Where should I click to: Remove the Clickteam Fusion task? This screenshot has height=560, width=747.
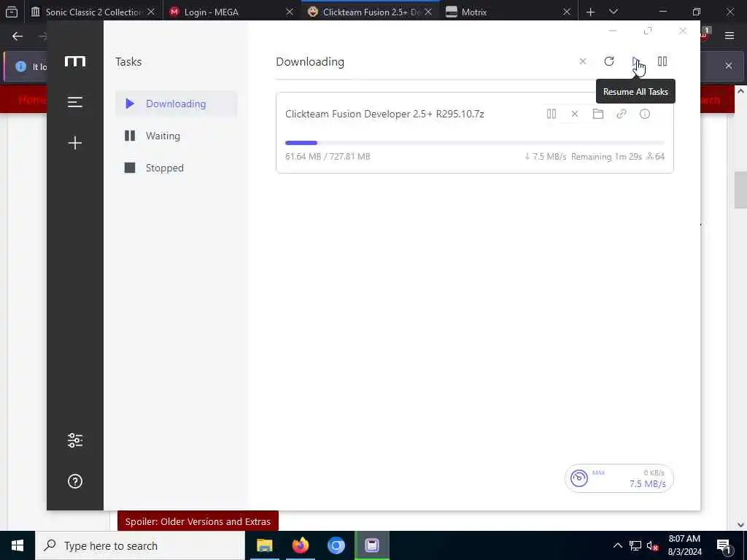pos(575,114)
